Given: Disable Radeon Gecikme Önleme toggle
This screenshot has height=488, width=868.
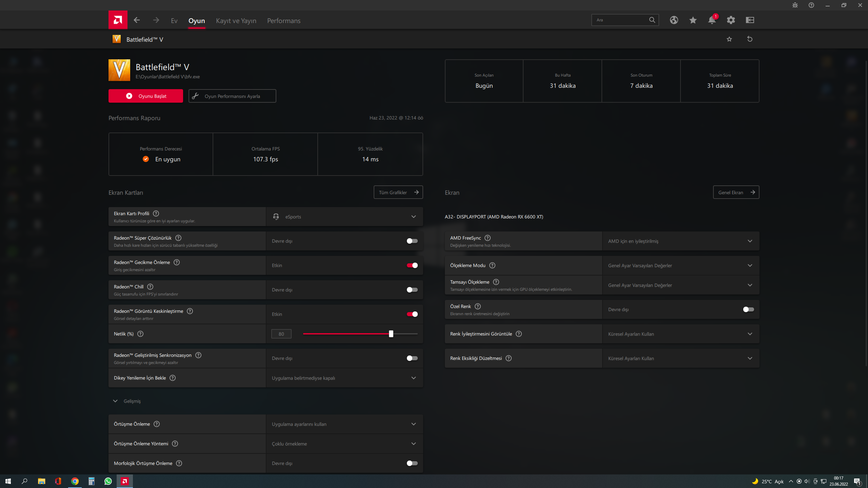Looking at the screenshot, I should click(x=412, y=265).
